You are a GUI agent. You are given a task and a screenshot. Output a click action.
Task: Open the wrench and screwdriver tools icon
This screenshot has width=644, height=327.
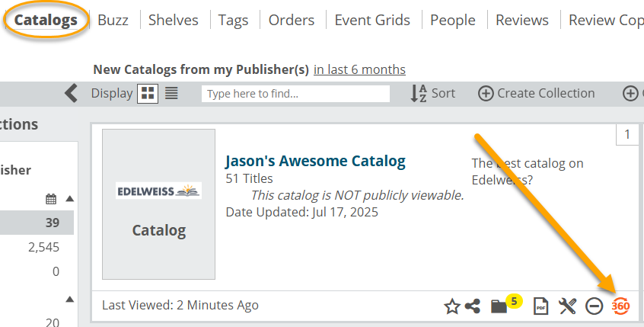pos(567,306)
